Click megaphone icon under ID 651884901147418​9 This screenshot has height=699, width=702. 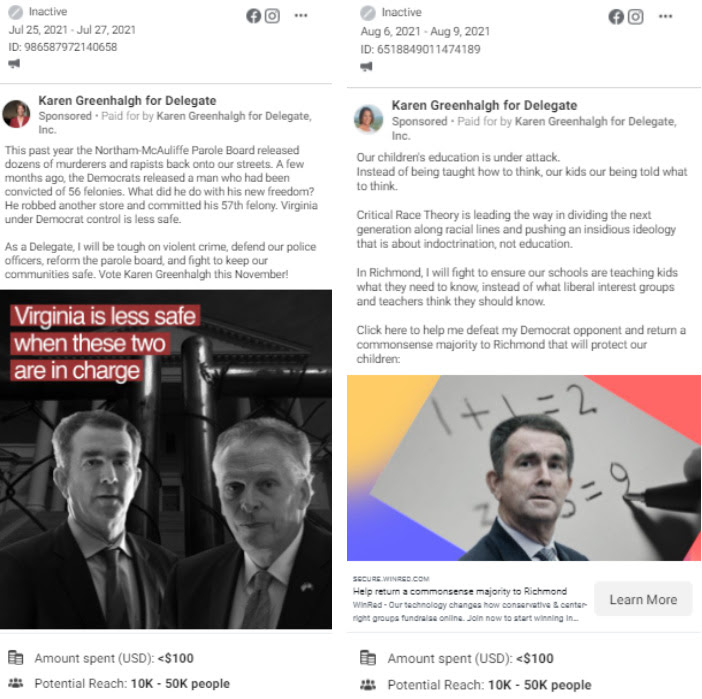pyautogui.click(x=366, y=67)
